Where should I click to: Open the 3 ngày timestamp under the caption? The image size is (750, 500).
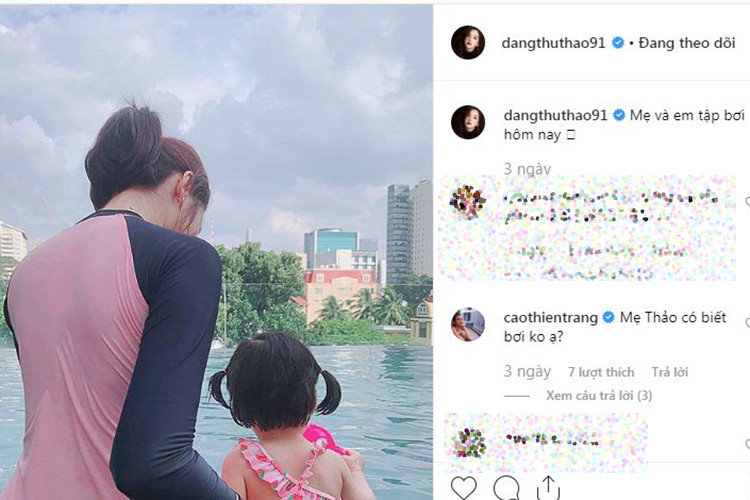tap(527, 168)
